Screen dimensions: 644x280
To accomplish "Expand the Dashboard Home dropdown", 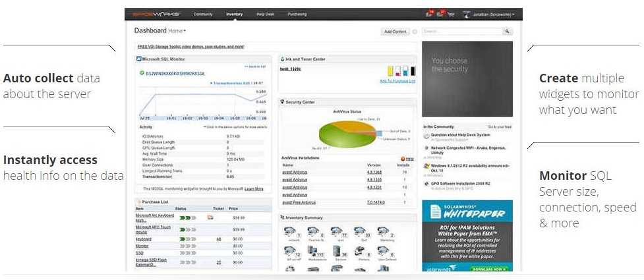I will pos(177,31).
